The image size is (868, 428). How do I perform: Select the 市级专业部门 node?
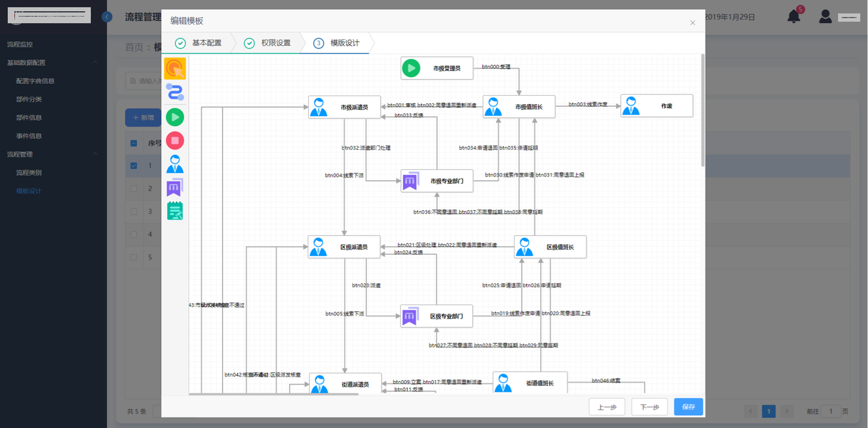pos(437,181)
